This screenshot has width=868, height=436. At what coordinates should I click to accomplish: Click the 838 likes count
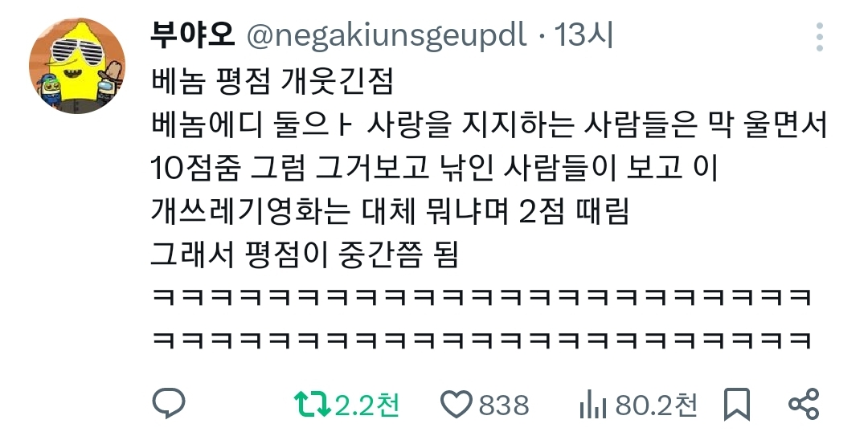pyautogui.click(x=504, y=405)
